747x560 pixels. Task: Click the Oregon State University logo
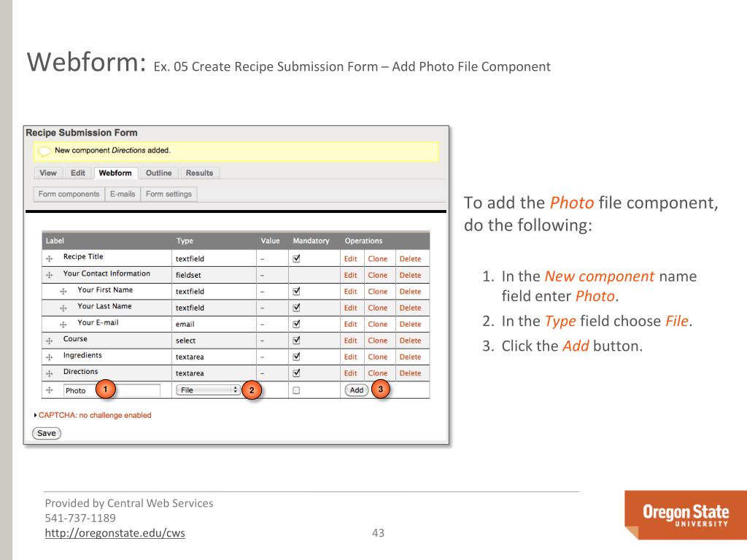click(686, 515)
